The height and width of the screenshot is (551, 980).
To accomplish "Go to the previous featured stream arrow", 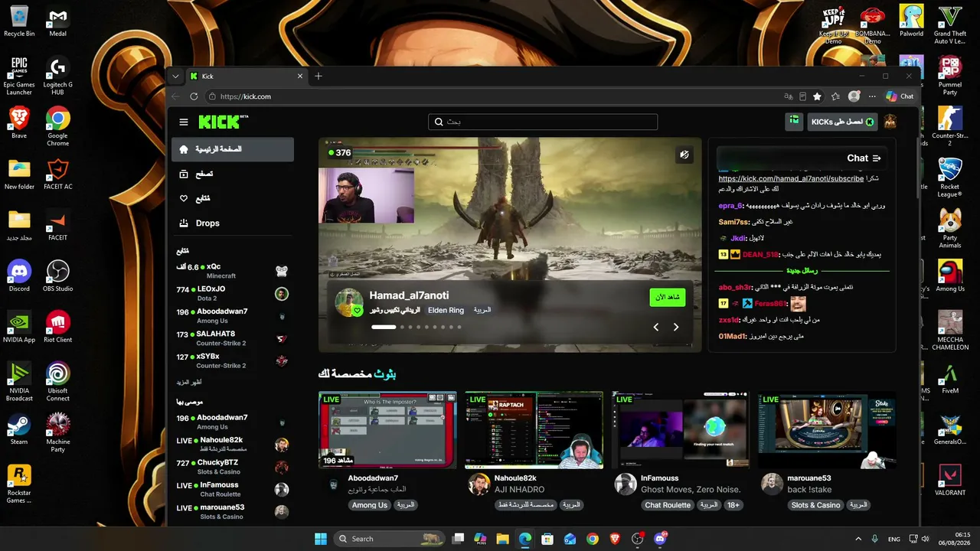I will [655, 327].
